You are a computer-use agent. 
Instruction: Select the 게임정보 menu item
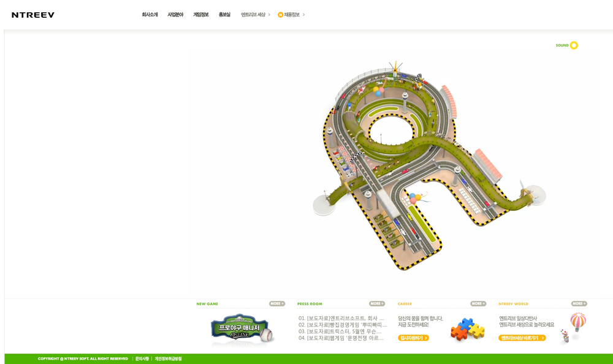click(x=200, y=15)
